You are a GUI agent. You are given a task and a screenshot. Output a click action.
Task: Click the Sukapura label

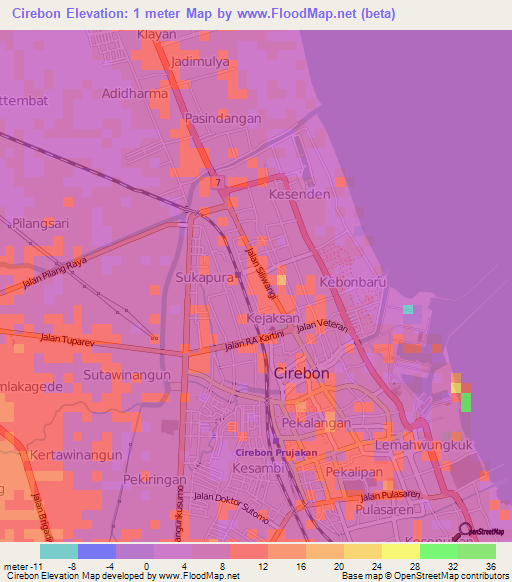(x=205, y=277)
